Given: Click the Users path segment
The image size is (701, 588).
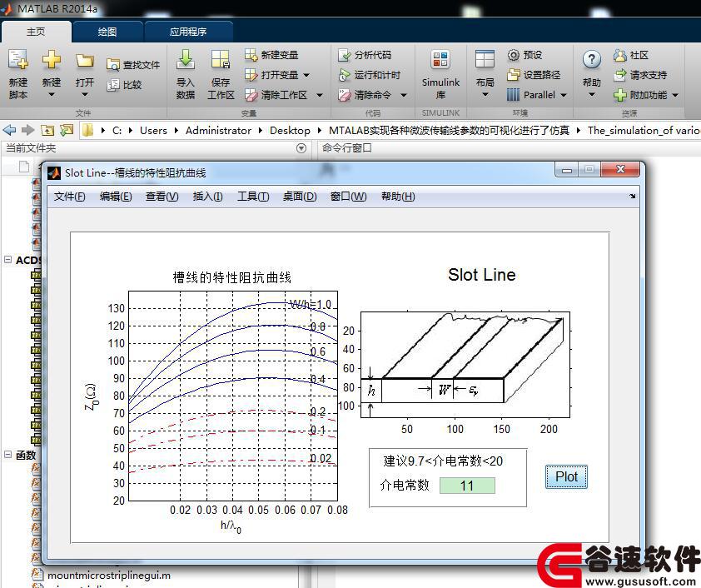Looking at the screenshot, I should point(153,130).
